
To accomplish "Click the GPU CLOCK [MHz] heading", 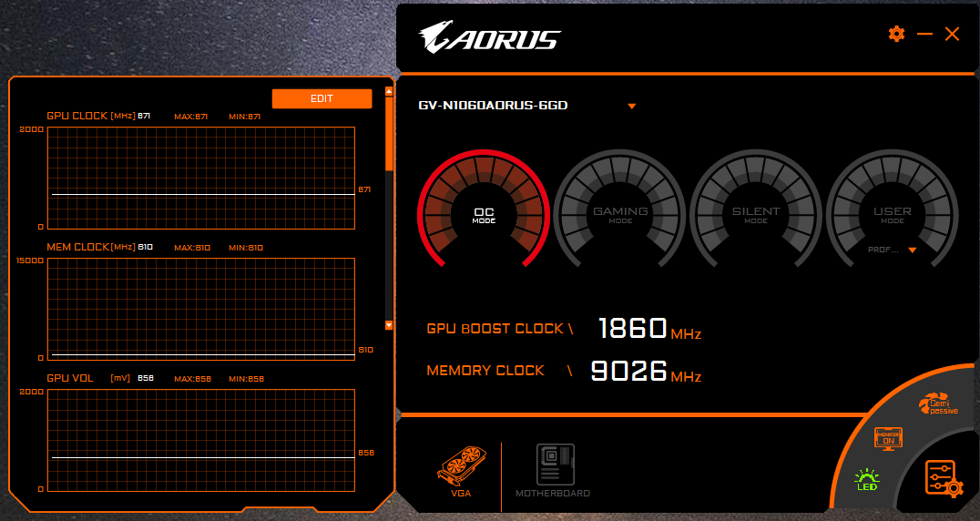I will pos(91,117).
